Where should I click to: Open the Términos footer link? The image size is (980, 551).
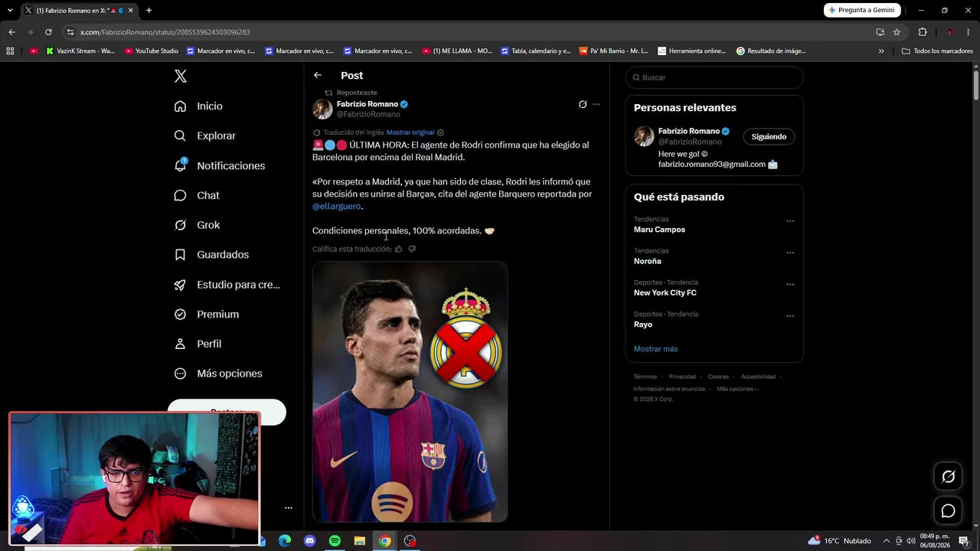[645, 377]
